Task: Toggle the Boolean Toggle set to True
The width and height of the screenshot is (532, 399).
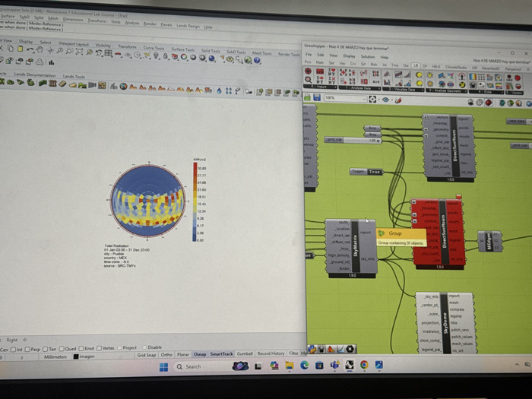Action: [374, 173]
